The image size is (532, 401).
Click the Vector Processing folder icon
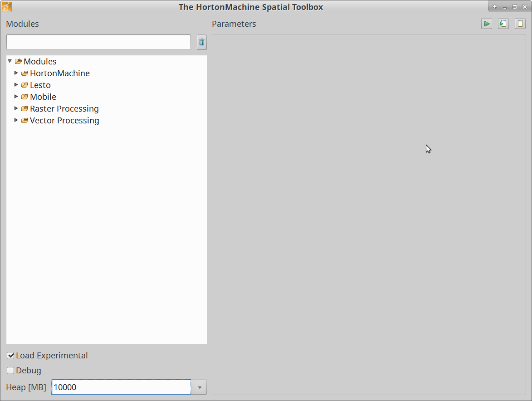pos(25,120)
